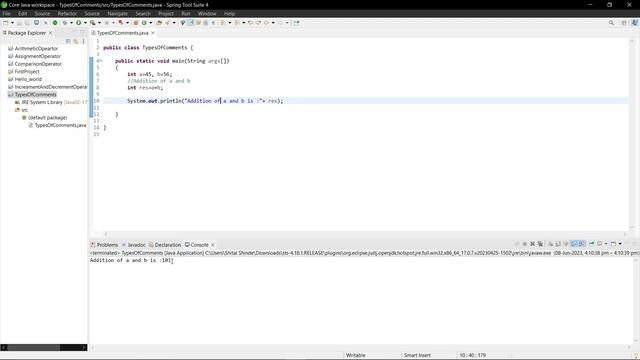Click the New file toolbar icon

click(x=6, y=23)
